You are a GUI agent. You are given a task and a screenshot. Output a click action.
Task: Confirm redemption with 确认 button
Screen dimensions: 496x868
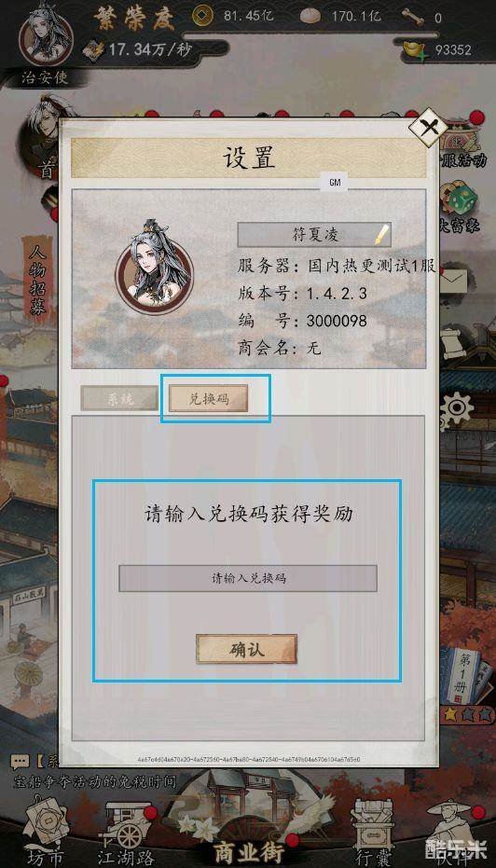coord(246,649)
